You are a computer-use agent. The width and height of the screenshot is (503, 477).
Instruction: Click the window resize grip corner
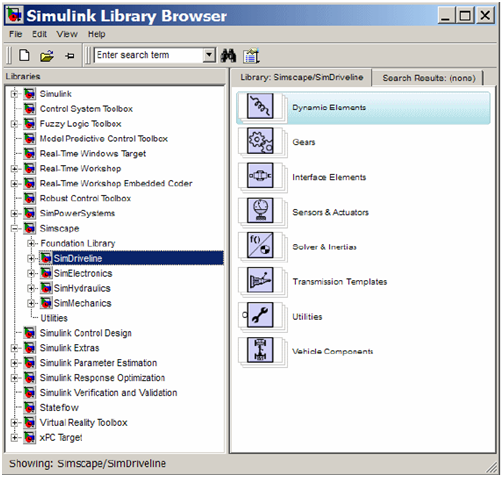pos(491,467)
